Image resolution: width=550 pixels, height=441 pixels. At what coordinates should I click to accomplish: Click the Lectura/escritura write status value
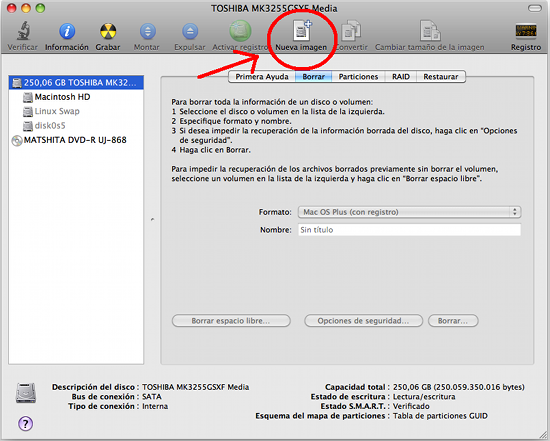coord(424,396)
